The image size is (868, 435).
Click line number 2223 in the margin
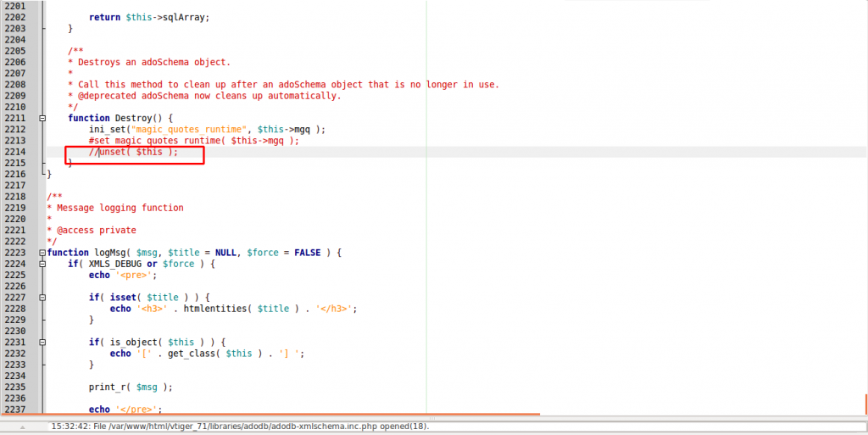[18, 253]
